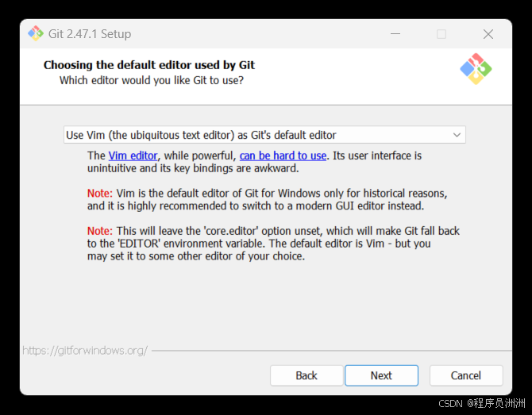Click the first red 'Note:' label about Vim
Viewport: 532px width, 415px height.
click(x=100, y=194)
